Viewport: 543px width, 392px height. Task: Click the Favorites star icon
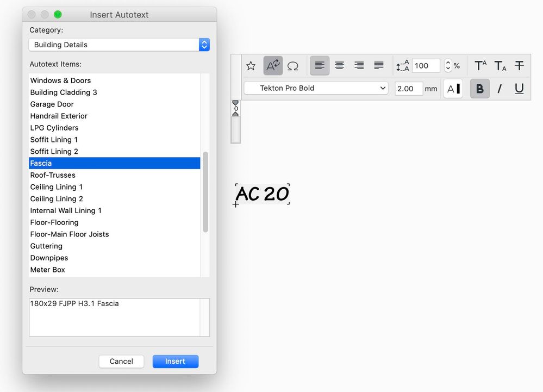251,66
